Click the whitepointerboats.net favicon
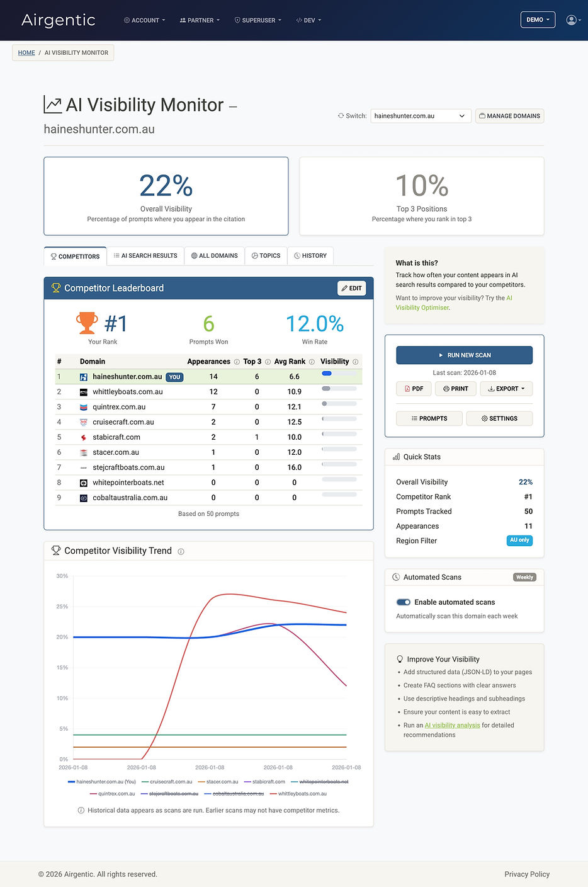This screenshot has height=887, width=588. click(x=84, y=483)
